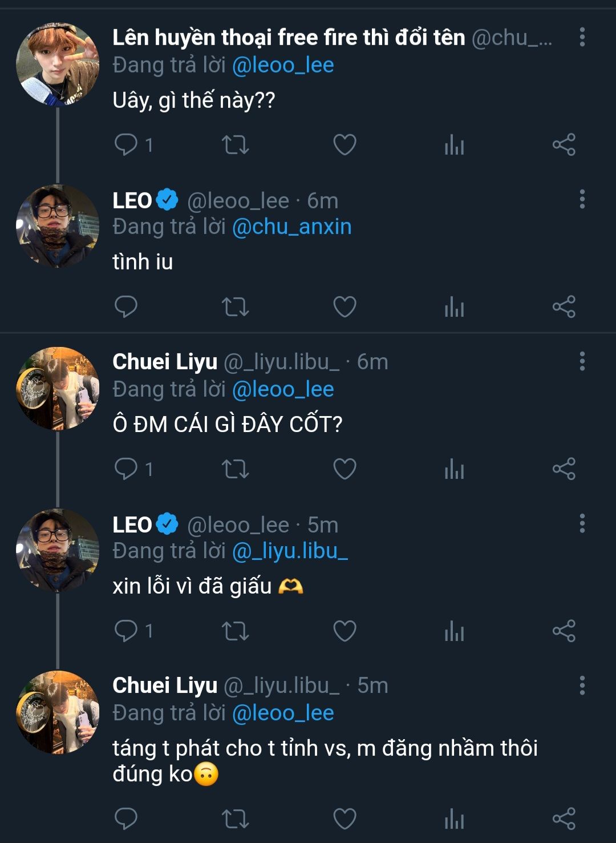Share the "Uây, gì thế này??" tweet

coord(564,144)
